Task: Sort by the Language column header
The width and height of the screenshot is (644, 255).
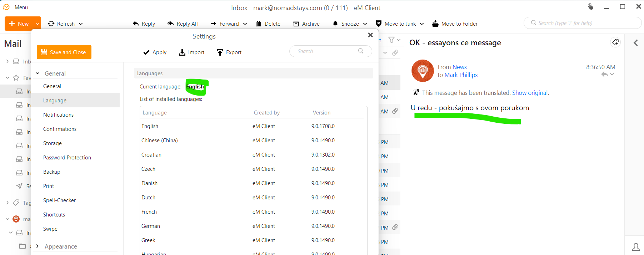Action: coord(195,112)
